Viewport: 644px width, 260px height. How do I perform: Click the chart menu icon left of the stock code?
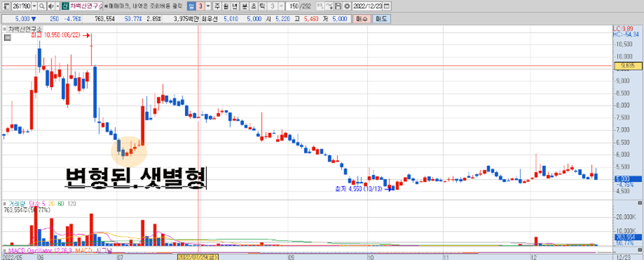[x=6, y=6]
